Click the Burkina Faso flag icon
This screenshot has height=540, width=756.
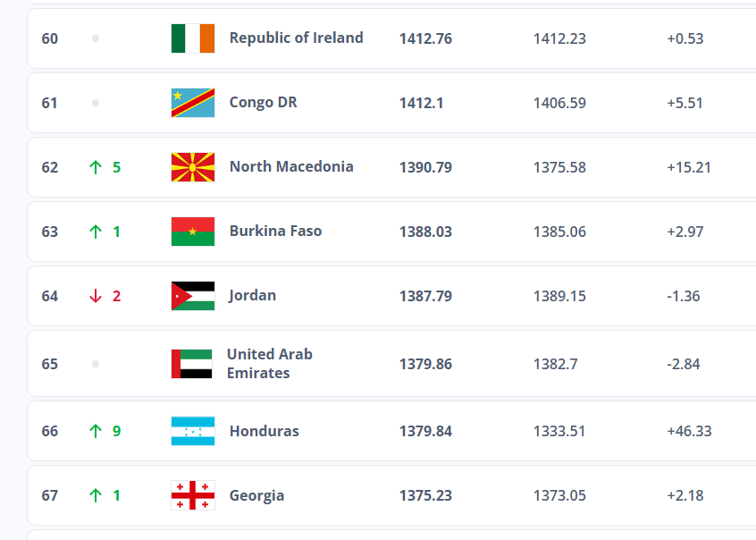tap(193, 232)
